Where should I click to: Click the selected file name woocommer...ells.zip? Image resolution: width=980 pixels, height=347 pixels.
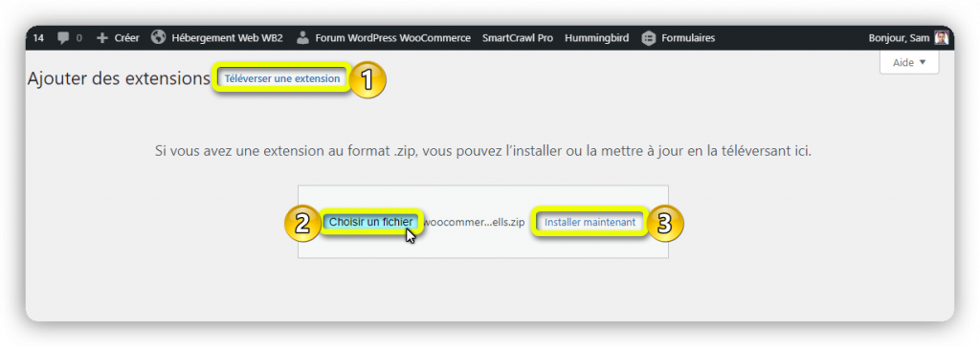point(473,222)
